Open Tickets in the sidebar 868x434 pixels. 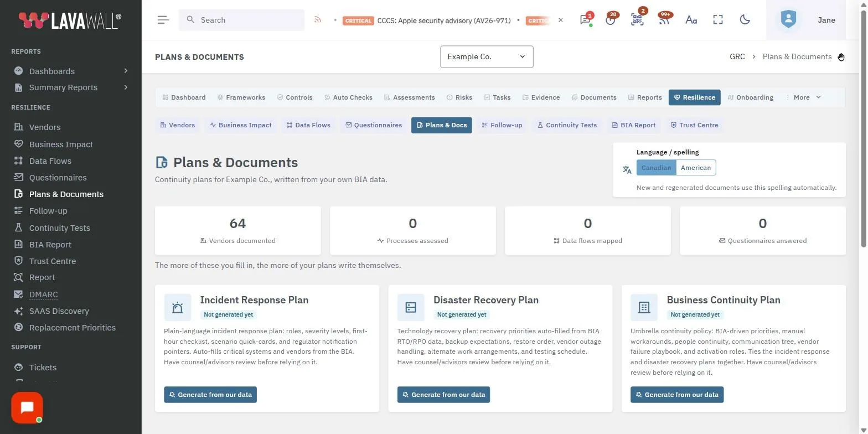(43, 368)
